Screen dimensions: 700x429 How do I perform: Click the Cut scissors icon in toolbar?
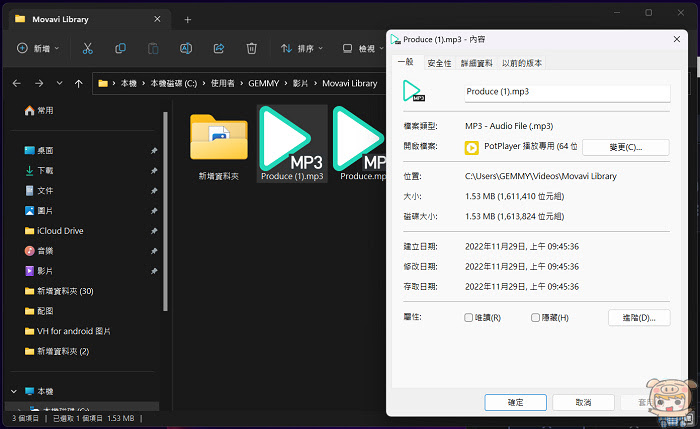[88, 48]
